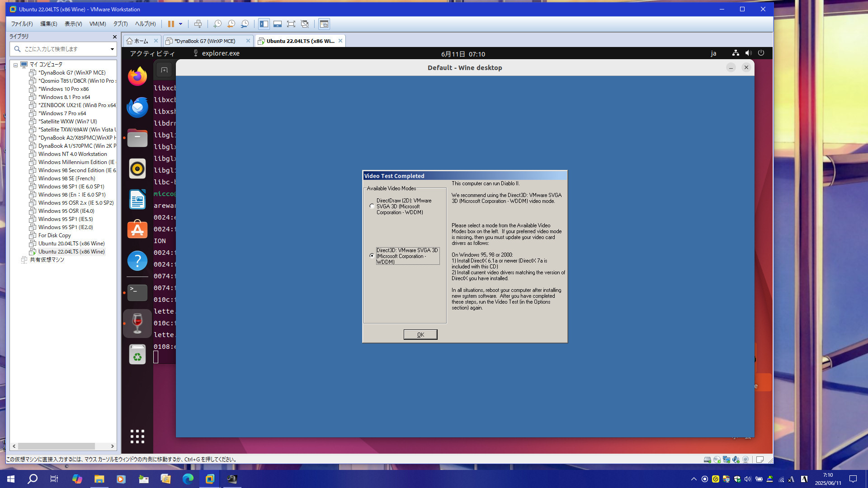Open the Ubuntu power menu icon
The image size is (868, 488).
761,53
